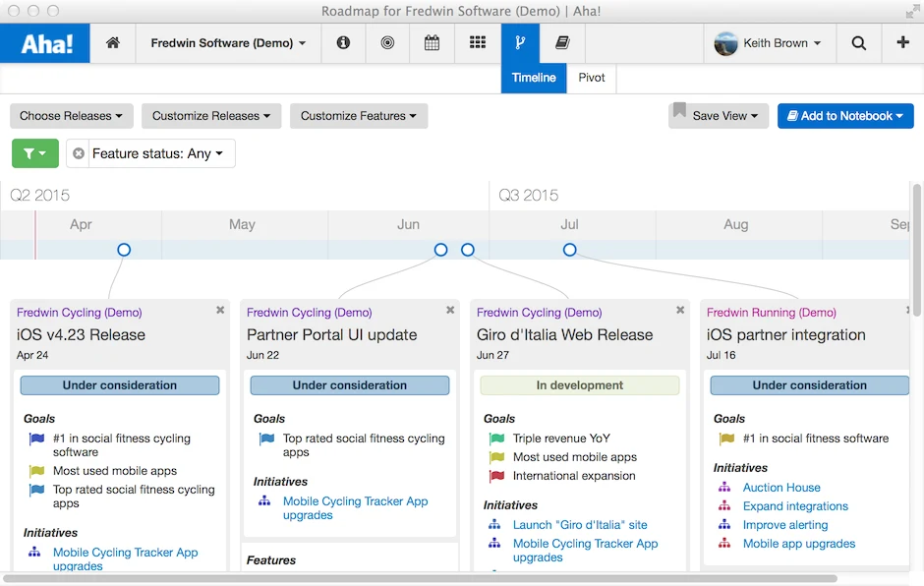Open the Expand integrations initiative link
Image resolution: width=924 pixels, height=586 pixels.
[795, 506]
